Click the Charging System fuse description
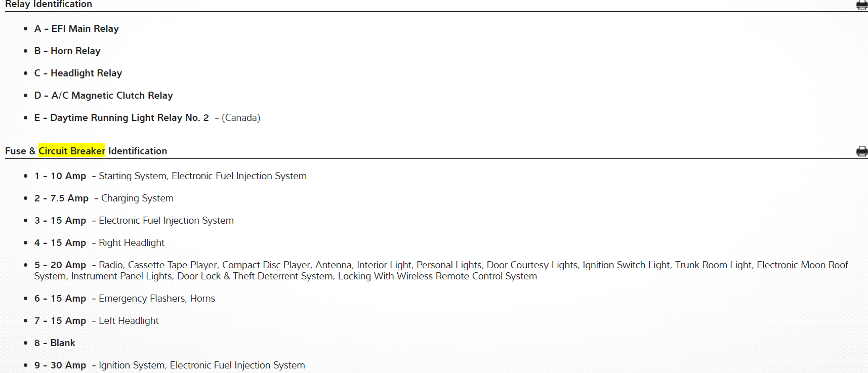 click(x=137, y=198)
